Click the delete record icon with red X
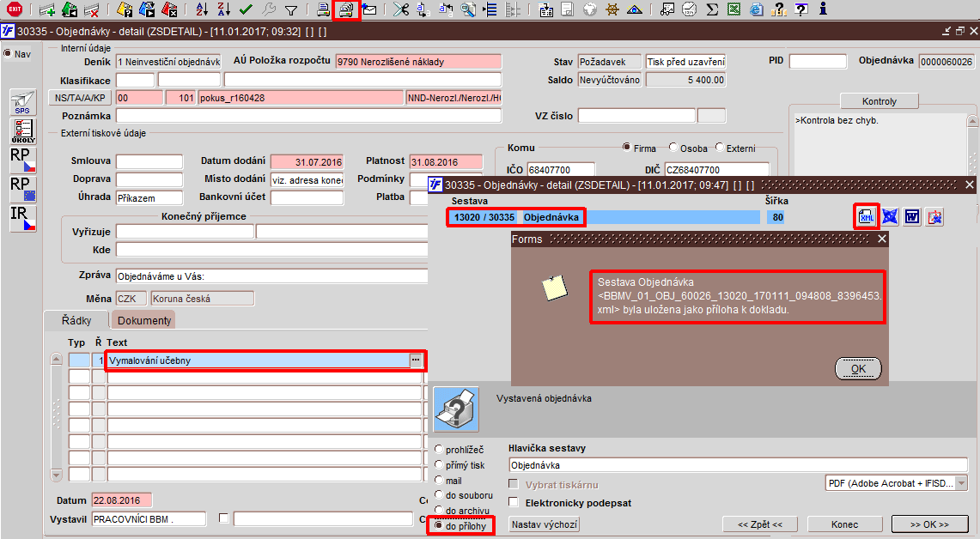Image resolution: width=980 pixels, height=539 pixels. pos(91,9)
